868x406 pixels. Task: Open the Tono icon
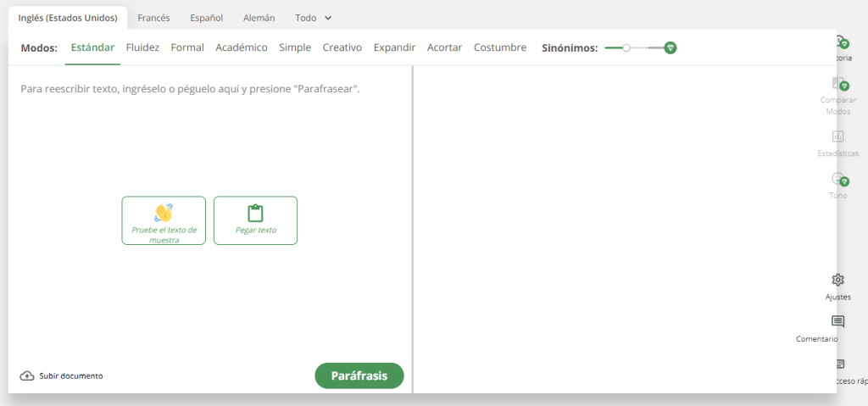pos(838,179)
